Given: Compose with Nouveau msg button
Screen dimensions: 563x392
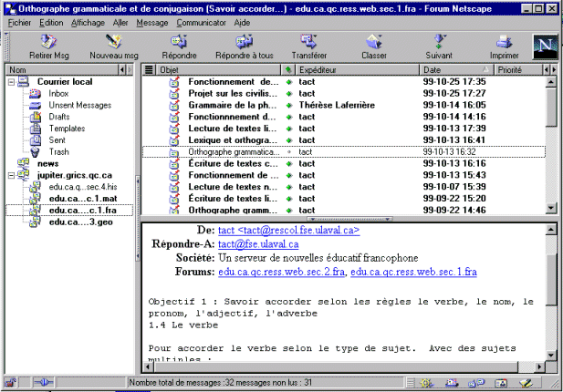Looking at the screenshot, I should (x=114, y=46).
